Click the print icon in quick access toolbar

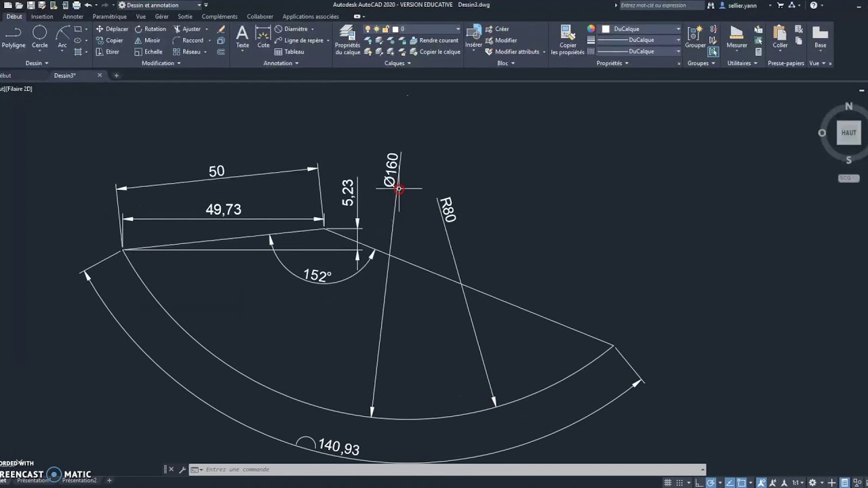[76, 5]
